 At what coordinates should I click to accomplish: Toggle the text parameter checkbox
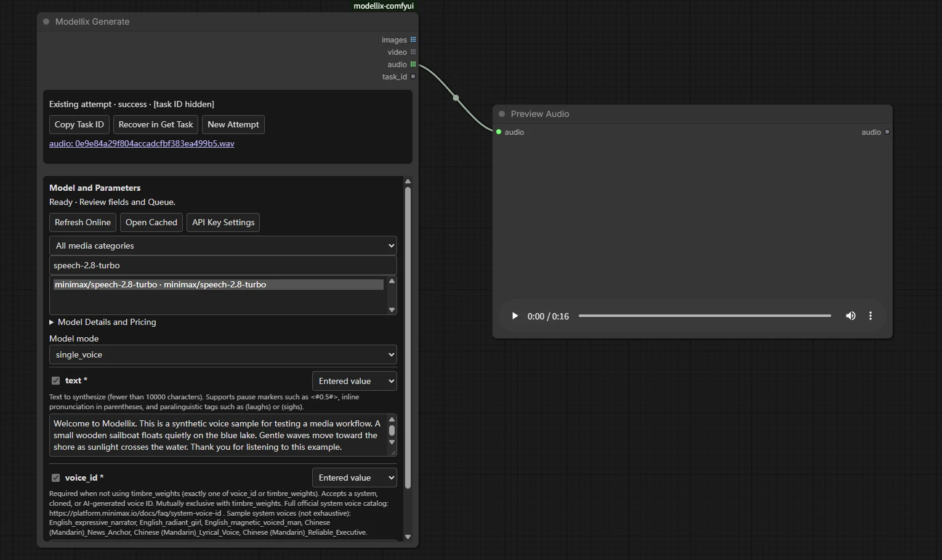click(x=55, y=381)
